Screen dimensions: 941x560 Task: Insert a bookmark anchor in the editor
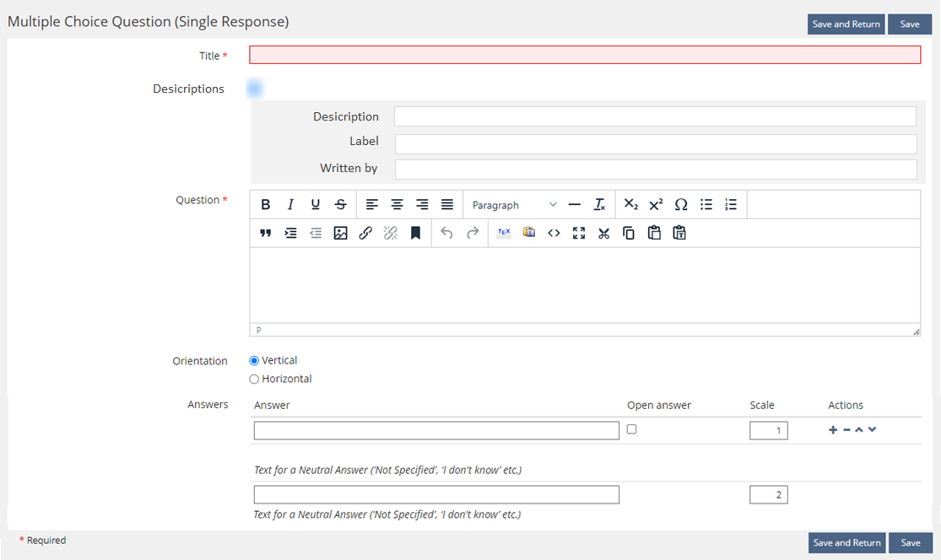click(x=415, y=234)
